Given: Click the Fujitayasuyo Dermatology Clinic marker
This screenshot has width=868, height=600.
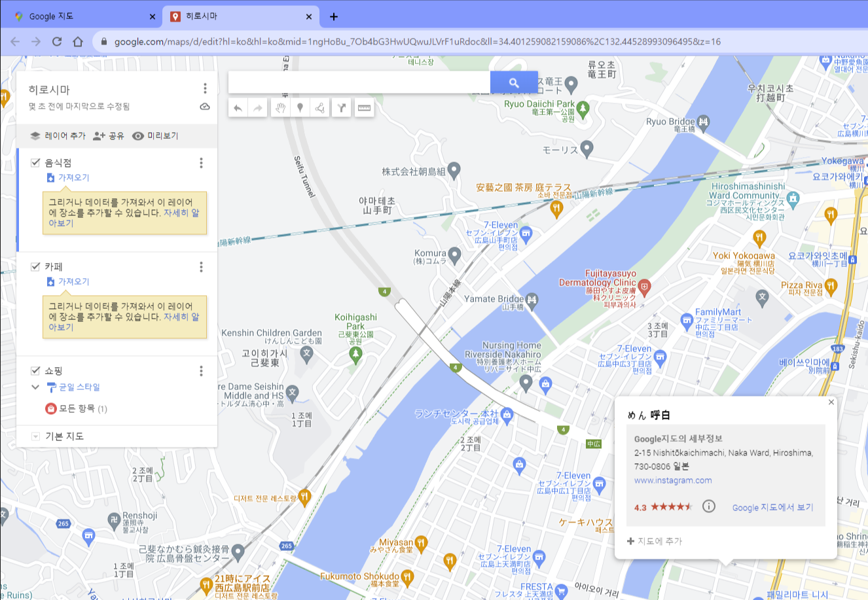Looking at the screenshot, I should (x=645, y=286).
